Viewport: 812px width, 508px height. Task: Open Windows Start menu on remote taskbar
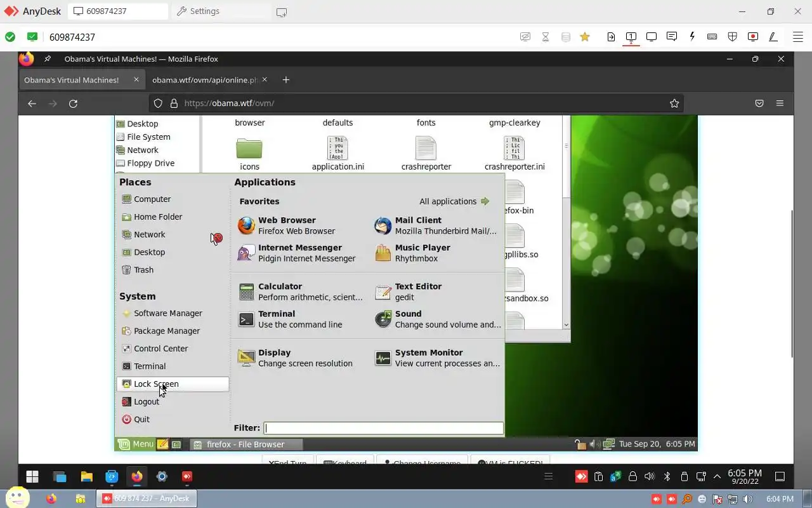point(32,476)
